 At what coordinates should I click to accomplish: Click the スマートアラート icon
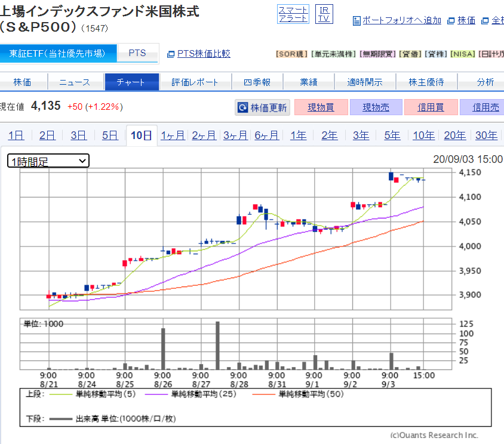293,14
